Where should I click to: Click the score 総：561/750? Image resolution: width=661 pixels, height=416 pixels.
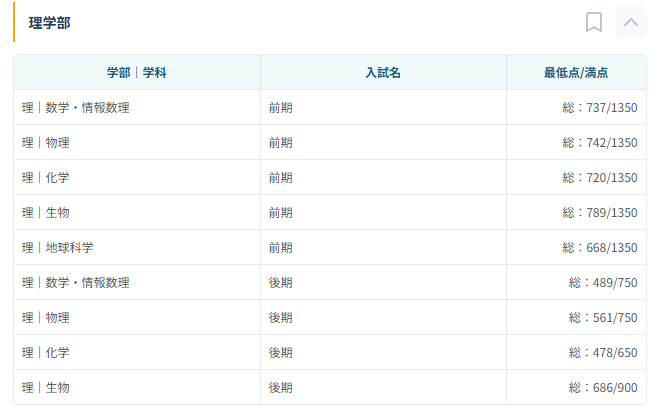tap(603, 318)
